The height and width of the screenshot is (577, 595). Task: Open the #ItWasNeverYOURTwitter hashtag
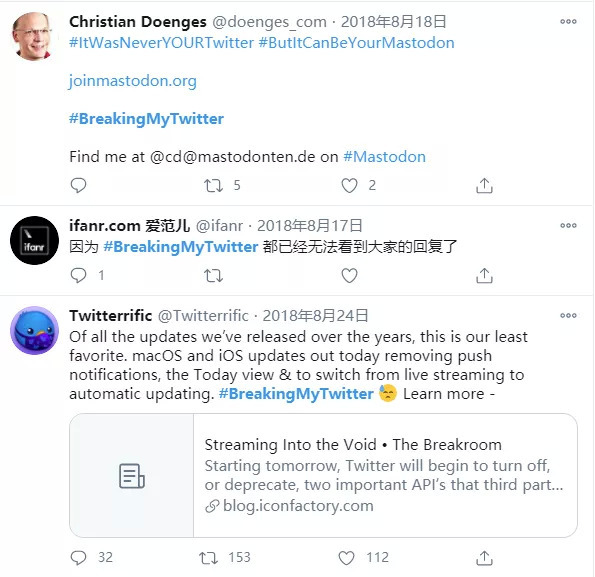pos(161,43)
